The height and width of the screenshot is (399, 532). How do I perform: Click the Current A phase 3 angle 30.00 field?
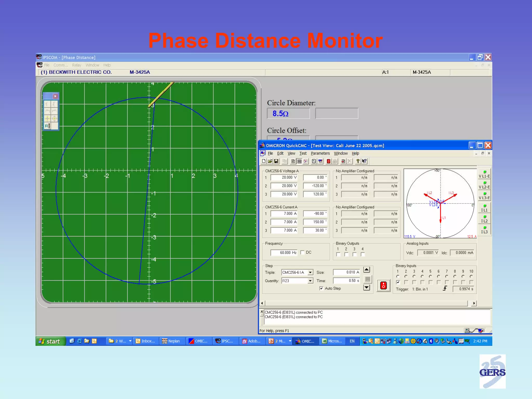point(315,230)
